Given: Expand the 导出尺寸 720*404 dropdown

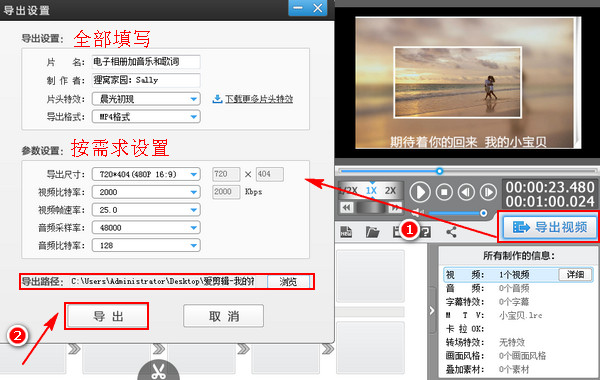Looking at the screenshot, I should point(146,175).
